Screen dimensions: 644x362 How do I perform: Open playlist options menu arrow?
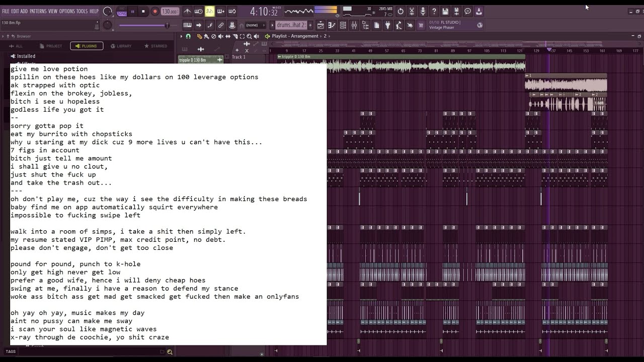[x=181, y=36]
